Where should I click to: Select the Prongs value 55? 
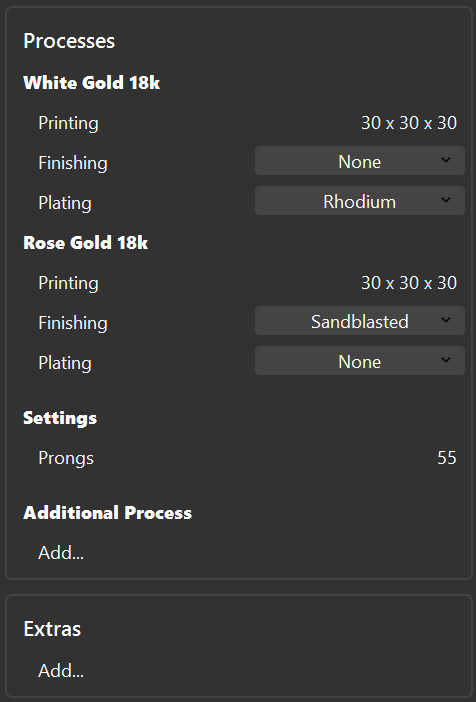[x=446, y=458]
